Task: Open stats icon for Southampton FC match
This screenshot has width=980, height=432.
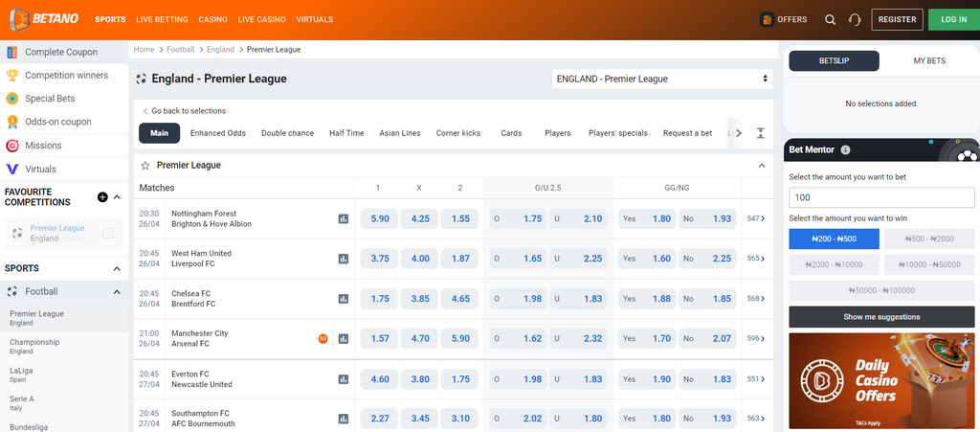Action: (x=344, y=419)
